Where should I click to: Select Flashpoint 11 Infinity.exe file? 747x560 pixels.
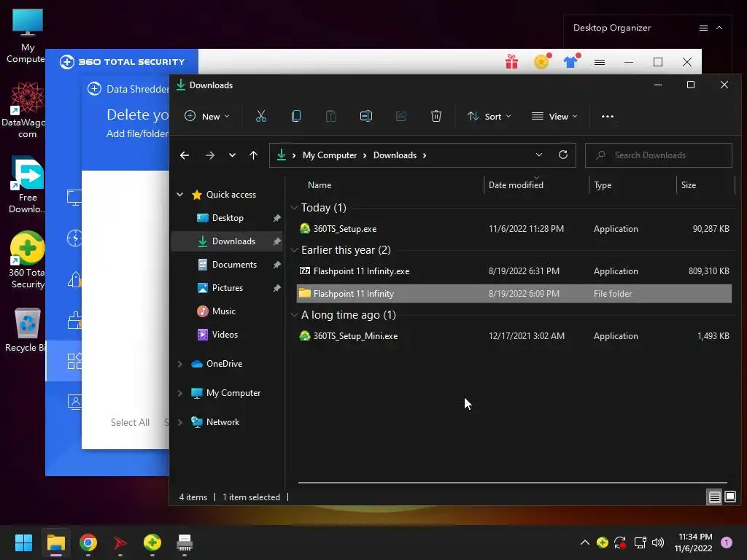(x=514, y=271)
